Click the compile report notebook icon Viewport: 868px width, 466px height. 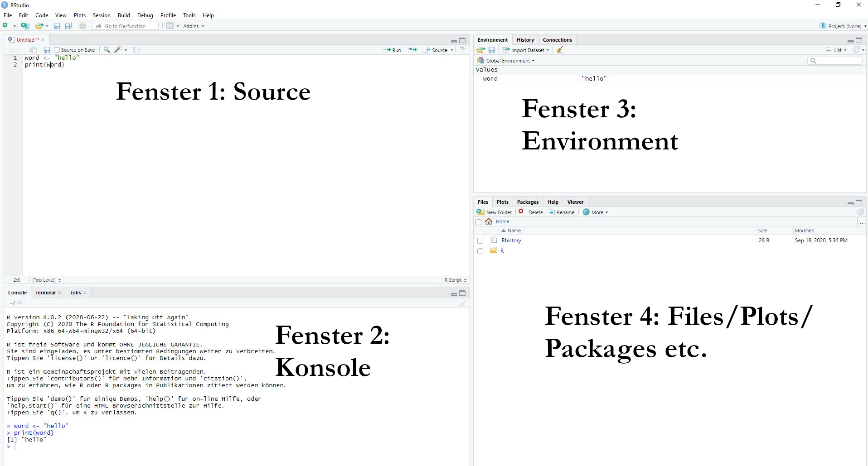(136, 50)
